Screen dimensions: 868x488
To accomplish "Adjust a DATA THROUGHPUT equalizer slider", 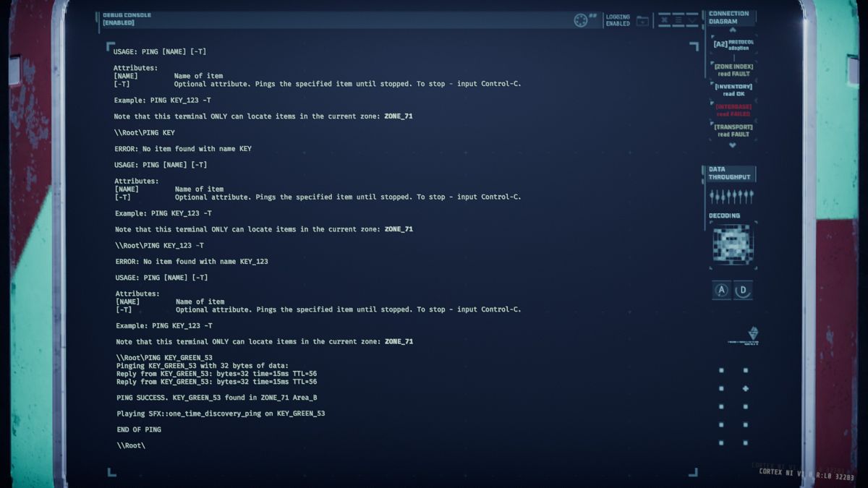I will click(x=729, y=195).
